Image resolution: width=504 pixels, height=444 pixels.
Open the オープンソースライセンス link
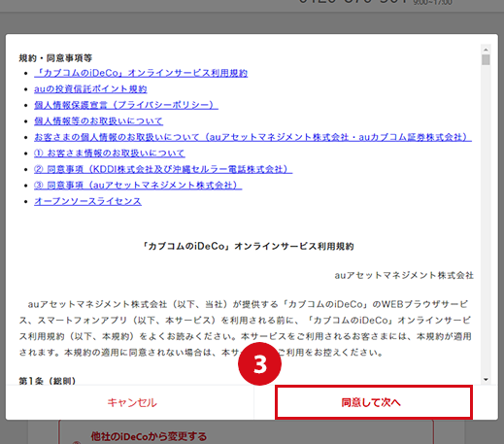pyautogui.click(x=87, y=201)
